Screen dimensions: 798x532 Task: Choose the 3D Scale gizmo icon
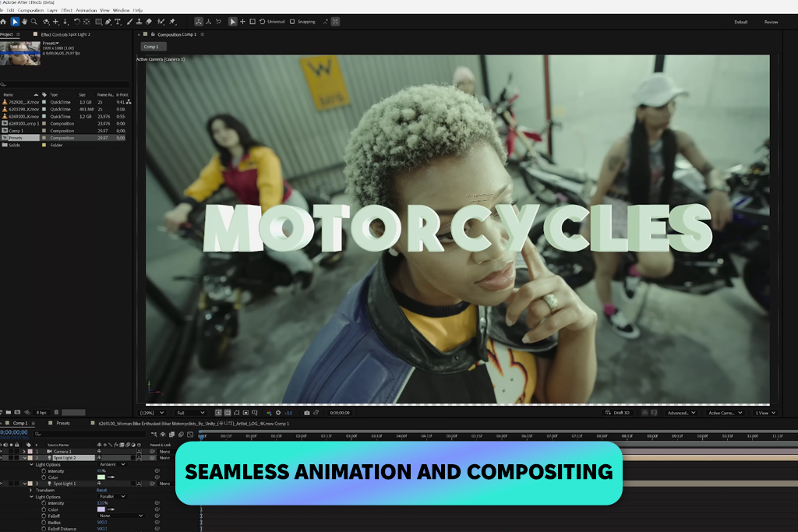click(x=252, y=22)
